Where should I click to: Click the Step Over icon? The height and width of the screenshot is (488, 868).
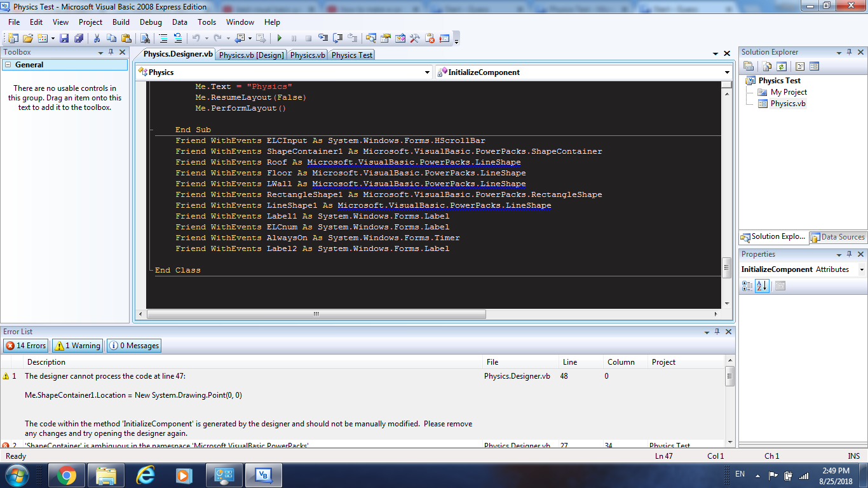337,38
